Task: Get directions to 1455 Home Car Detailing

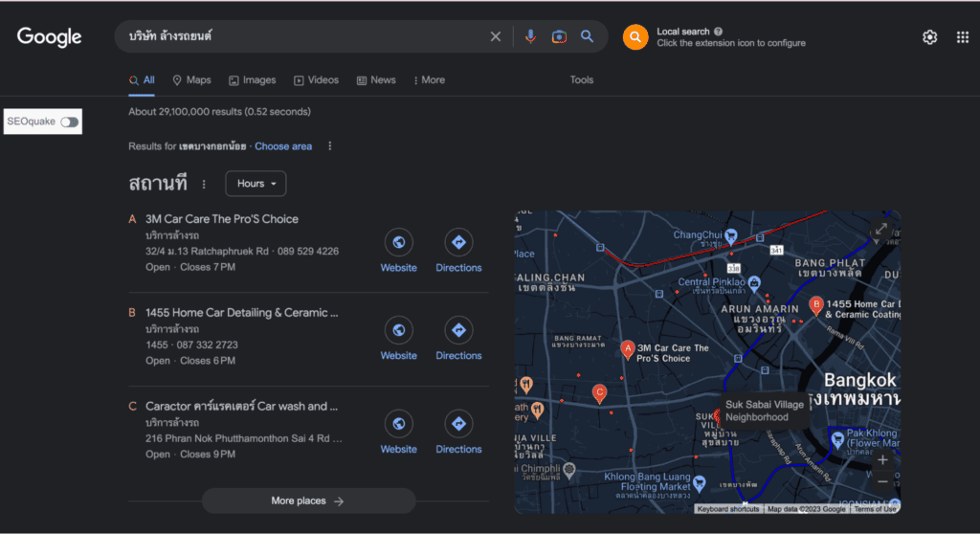Action: click(458, 340)
